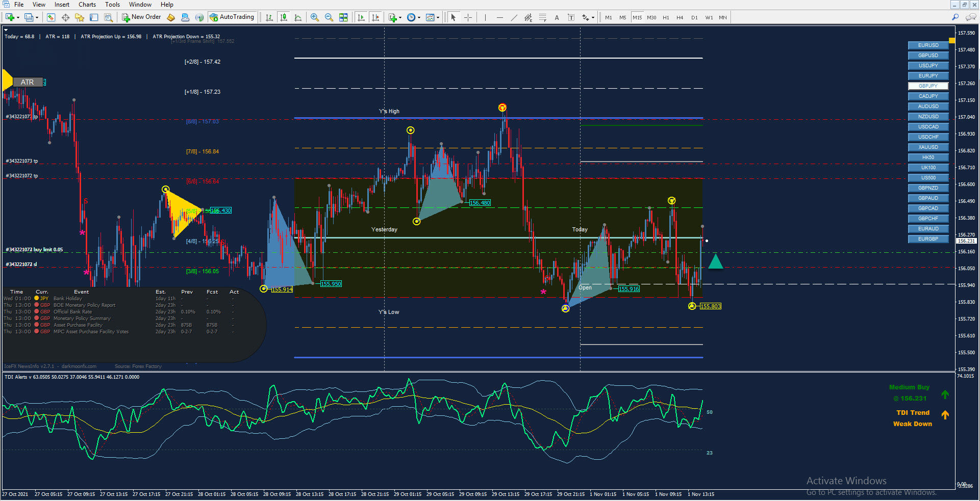Switch chart to candlesticks mode
Image resolution: width=980 pixels, height=501 pixels.
[x=284, y=17]
